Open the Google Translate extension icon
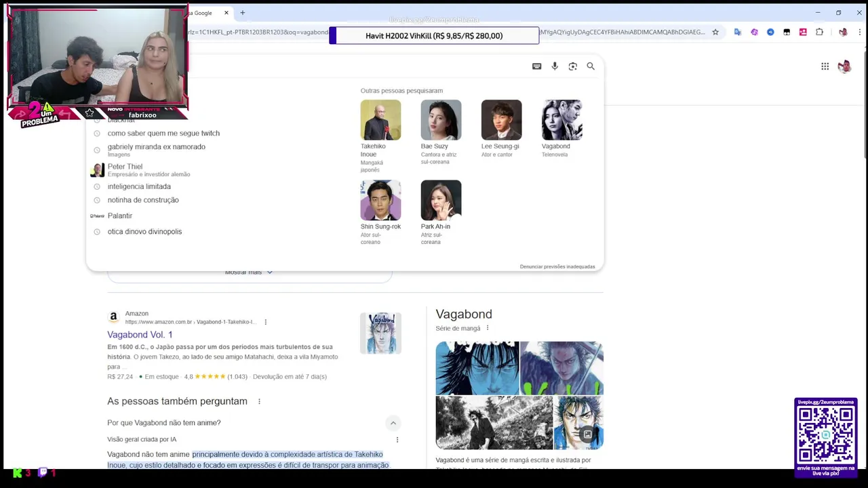Screen dimensions: 868x488 (x=738, y=32)
